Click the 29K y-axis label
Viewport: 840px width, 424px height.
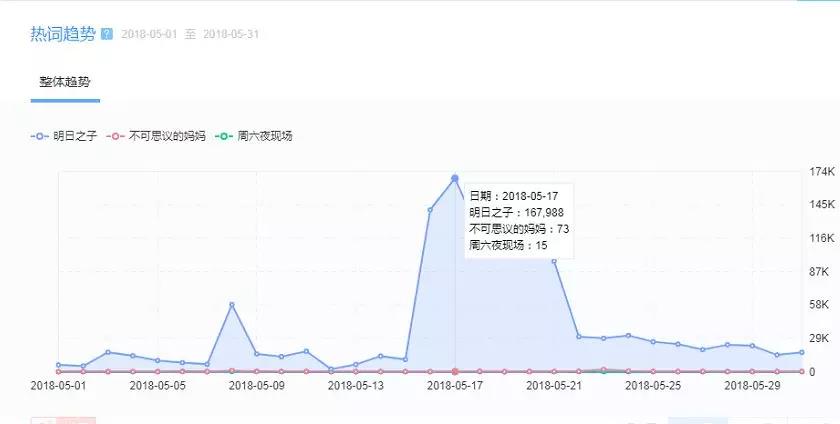(819, 338)
